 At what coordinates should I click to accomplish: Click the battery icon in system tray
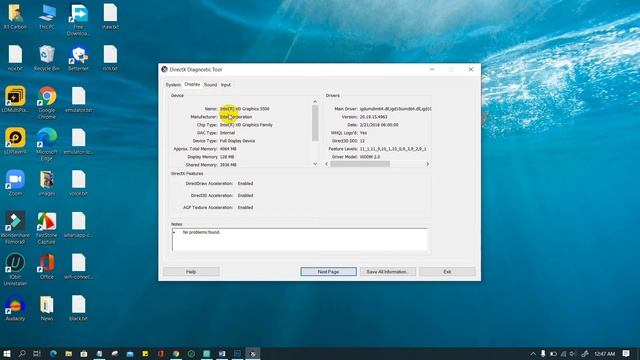click(x=553, y=353)
